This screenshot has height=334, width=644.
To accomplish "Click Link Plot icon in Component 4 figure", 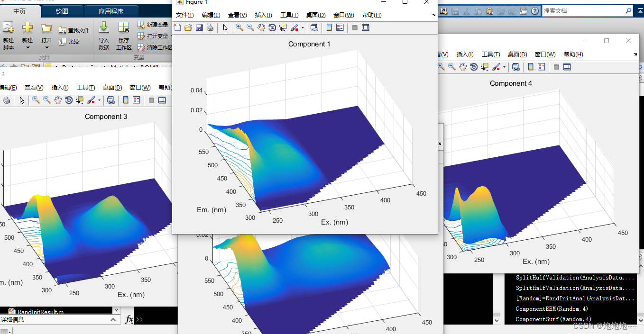I will click(x=515, y=67).
